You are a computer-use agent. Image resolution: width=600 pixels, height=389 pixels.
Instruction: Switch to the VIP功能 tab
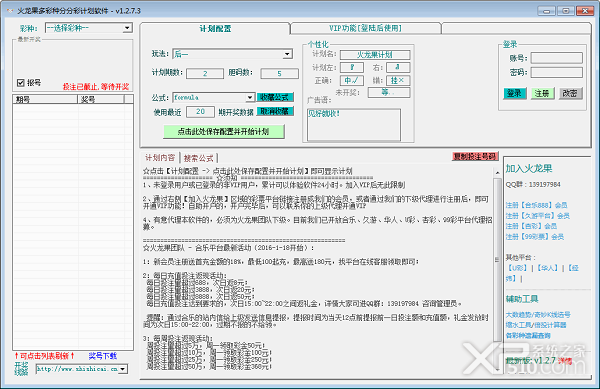365,28
